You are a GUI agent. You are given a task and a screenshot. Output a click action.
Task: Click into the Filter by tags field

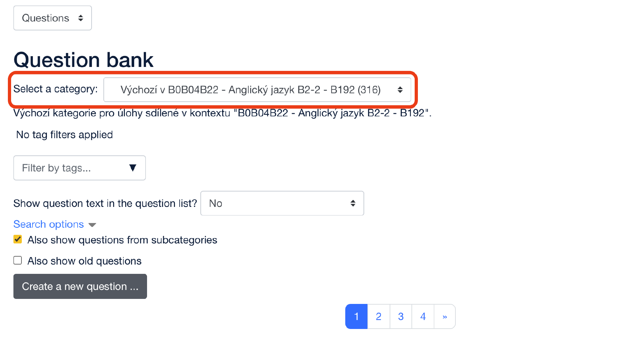pos(72,168)
